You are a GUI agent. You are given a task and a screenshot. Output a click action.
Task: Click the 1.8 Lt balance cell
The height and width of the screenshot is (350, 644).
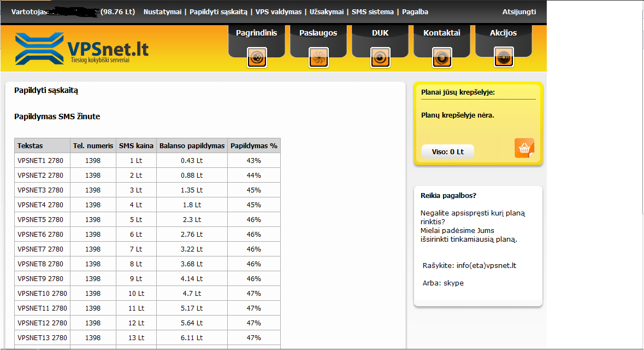pos(192,205)
